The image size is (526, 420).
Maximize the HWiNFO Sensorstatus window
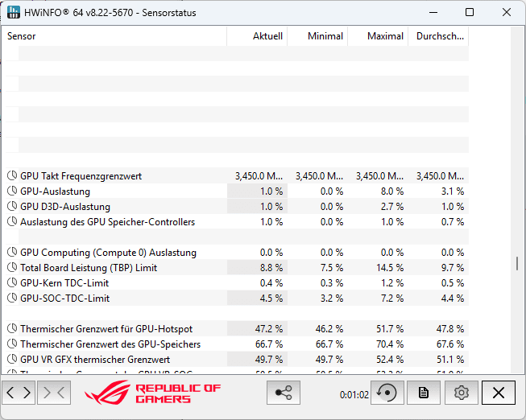tap(470, 12)
